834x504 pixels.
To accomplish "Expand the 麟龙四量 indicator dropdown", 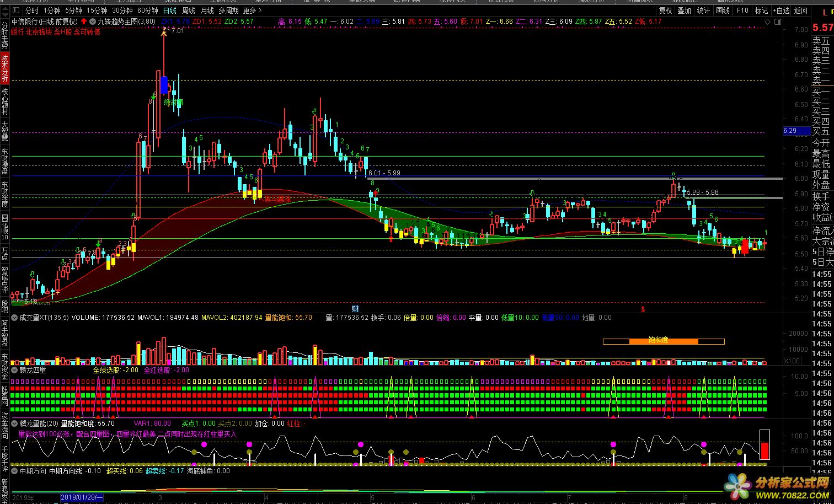I will [x=14, y=370].
